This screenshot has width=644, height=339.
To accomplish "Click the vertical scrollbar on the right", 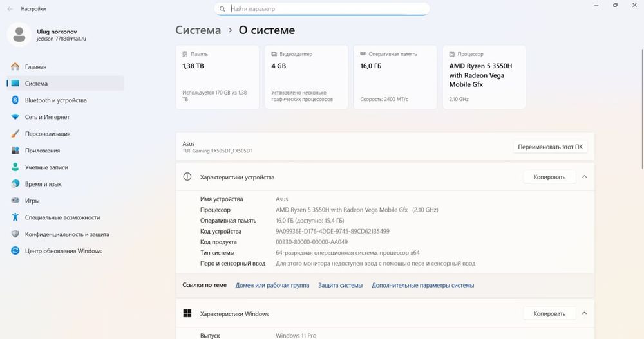I will point(642,108).
